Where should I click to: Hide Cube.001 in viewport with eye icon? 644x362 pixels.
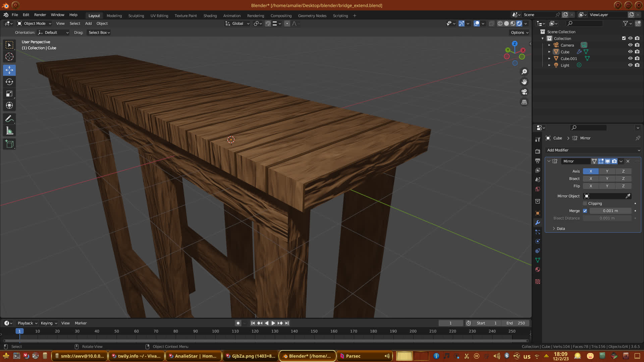[x=630, y=58]
